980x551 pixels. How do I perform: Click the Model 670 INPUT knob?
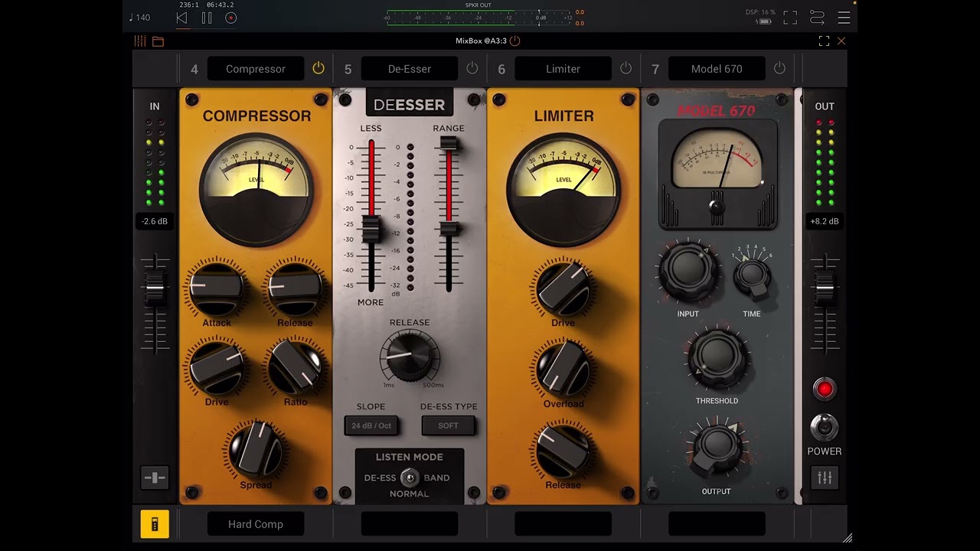688,271
